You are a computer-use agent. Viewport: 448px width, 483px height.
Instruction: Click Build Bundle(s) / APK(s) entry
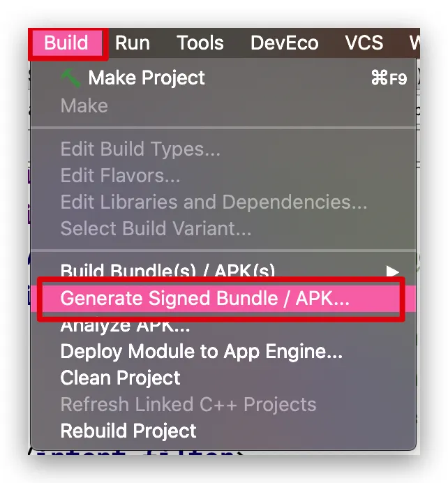[223, 272]
